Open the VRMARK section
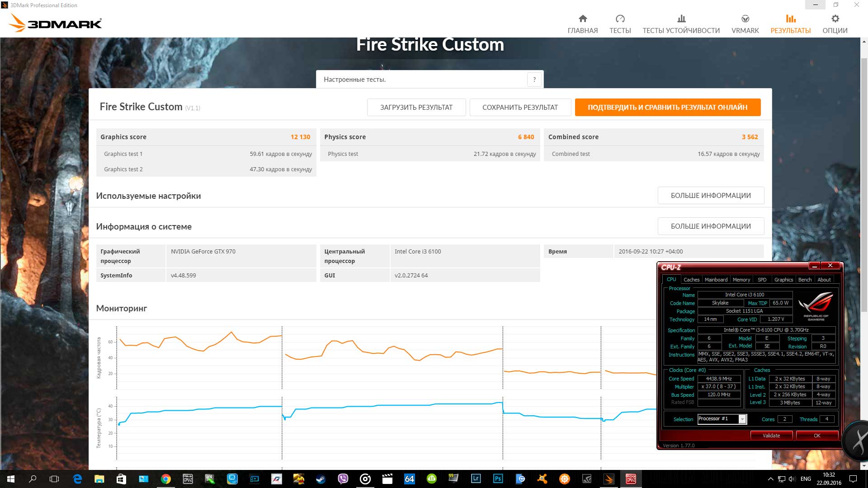 tap(745, 24)
